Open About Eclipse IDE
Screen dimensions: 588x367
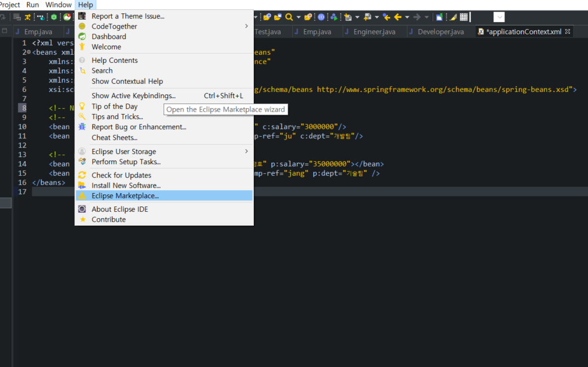(164, 209)
